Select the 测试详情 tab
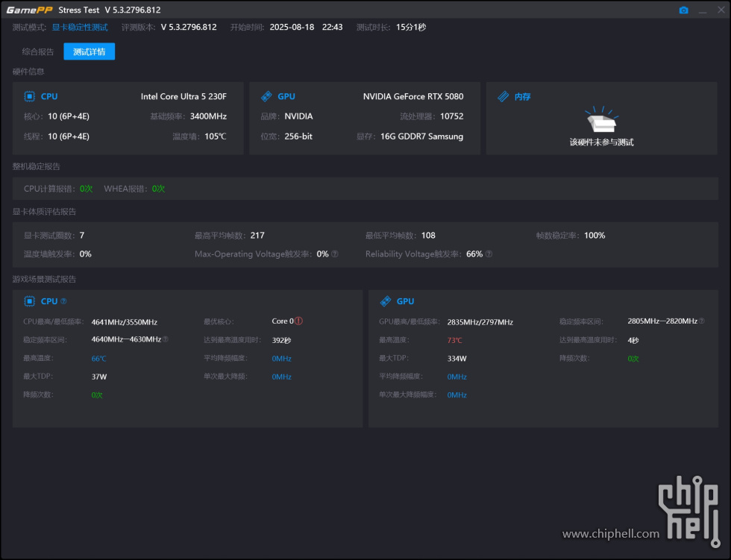This screenshot has height=560, width=731. (x=89, y=51)
